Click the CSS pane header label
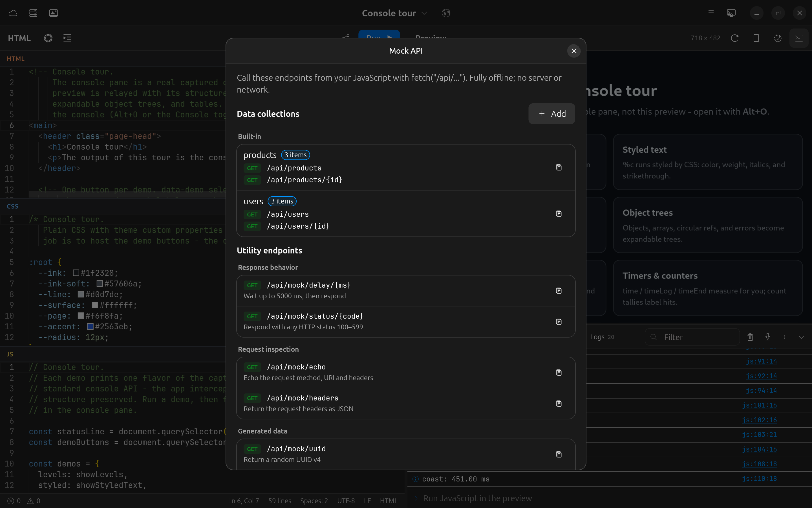This screenshot has height=508, width=812. click(x=13, y=206)
